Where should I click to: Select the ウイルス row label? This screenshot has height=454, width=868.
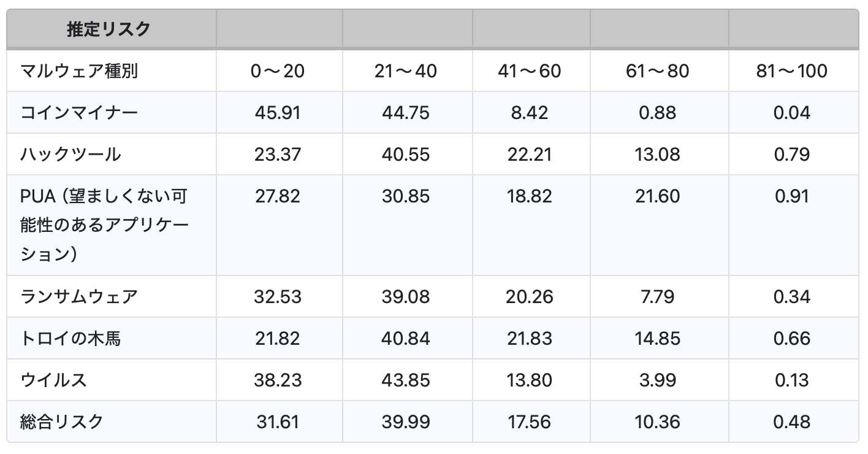(x=54, y=380)
